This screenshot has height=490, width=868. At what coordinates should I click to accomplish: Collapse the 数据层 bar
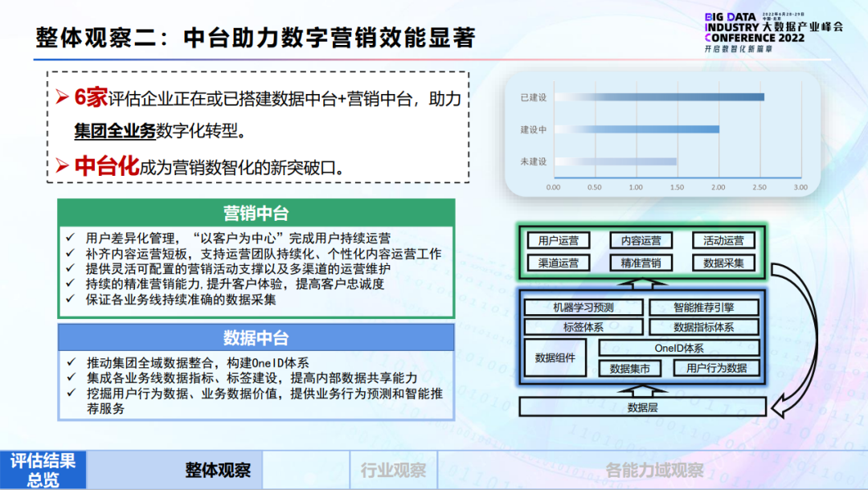[x=643, y=407]
